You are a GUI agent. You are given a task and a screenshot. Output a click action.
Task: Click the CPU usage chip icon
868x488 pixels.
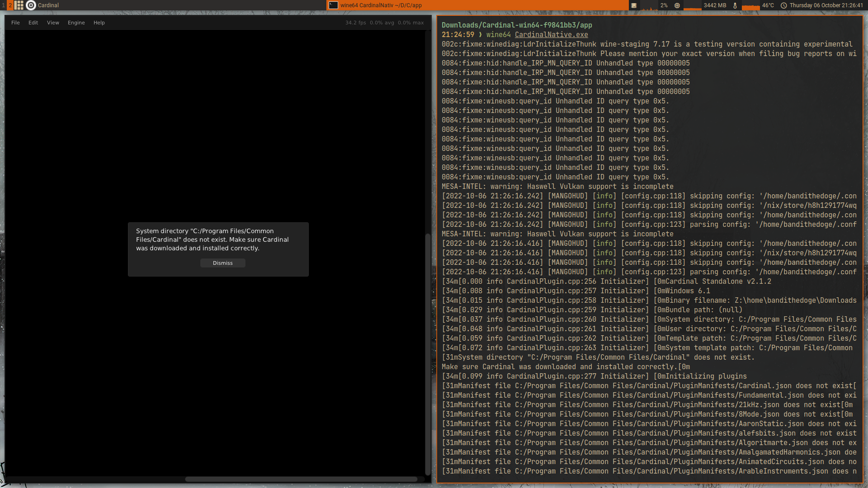tap(634, 5)
